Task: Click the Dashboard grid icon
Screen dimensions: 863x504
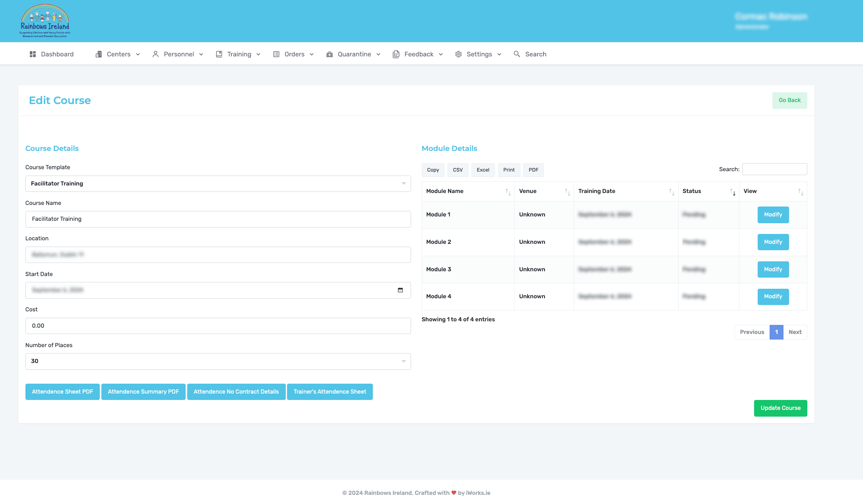Action: click(x=33, y=54)
